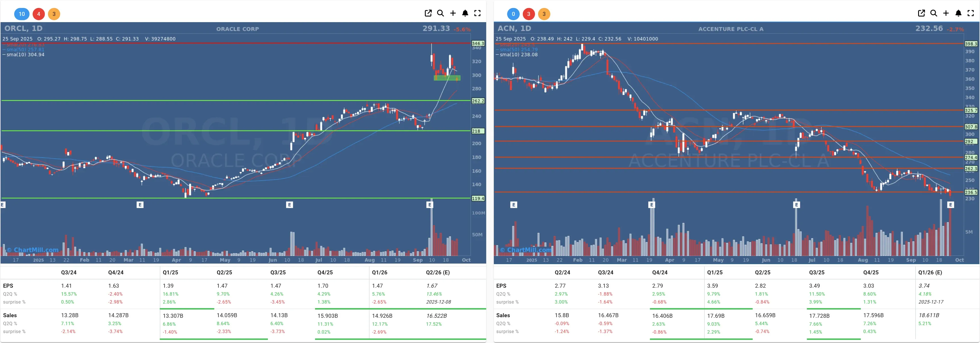Click ACN sales value 18.611B

pos(929,315)
